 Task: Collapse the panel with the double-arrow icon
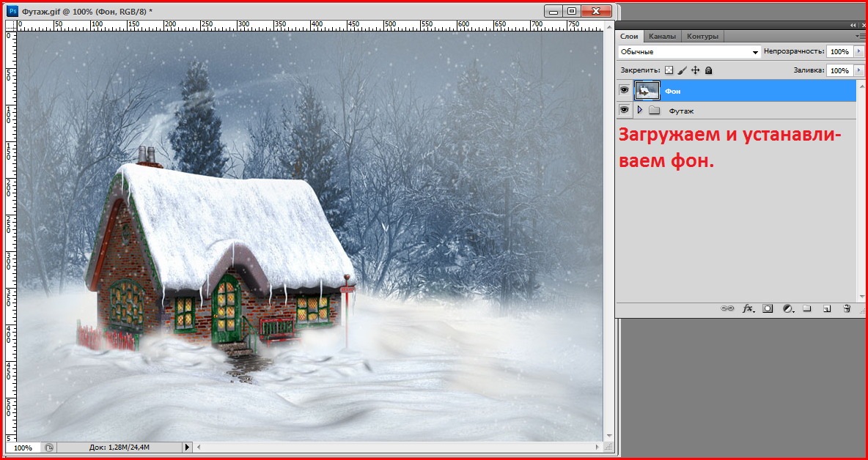[853, 26]
